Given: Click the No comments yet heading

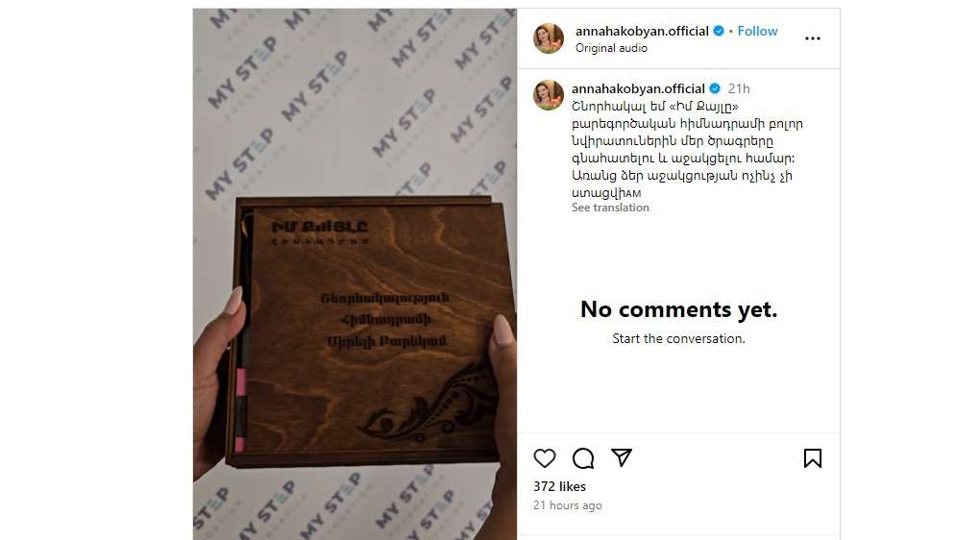Looking at the screenshot, I should click(678, 308).
